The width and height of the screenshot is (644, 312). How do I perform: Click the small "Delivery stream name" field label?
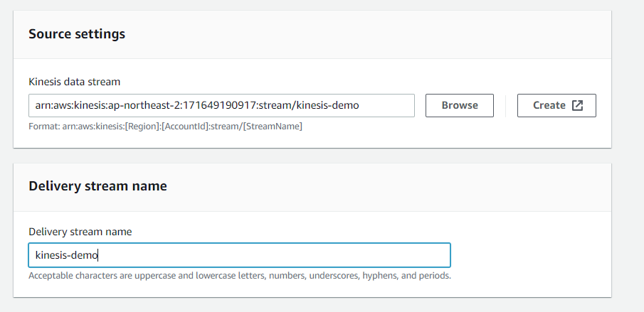tap(80, 232)
